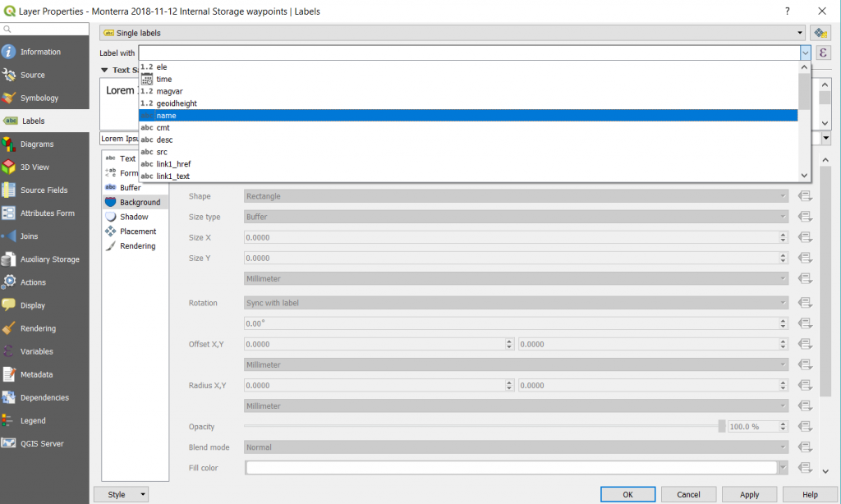Open Metadata document icon
The height and width of the screenshot is (504, 841).
8,374
